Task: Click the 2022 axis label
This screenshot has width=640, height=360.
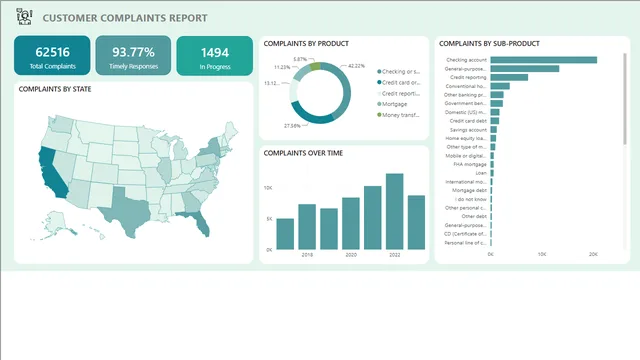Action: [394, 255]
